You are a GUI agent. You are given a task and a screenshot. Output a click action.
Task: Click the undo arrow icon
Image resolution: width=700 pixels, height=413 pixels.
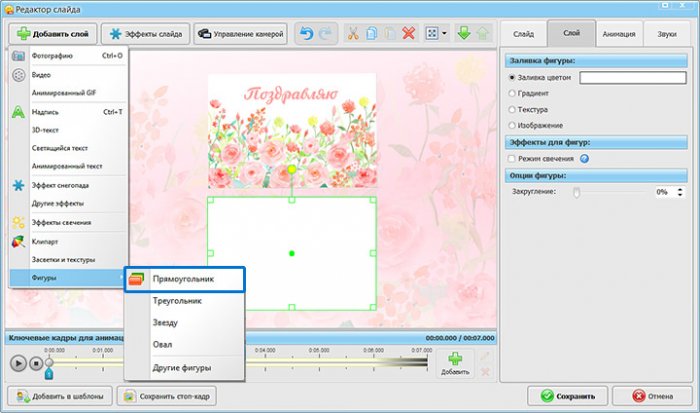(305, 34)
